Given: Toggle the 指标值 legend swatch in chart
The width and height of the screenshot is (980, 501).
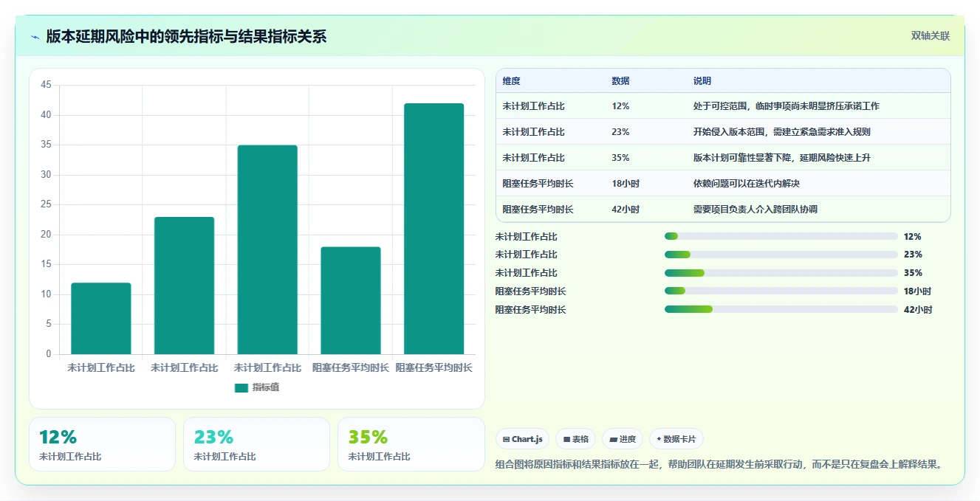Looking at the screenshot, I should [241, 387].
